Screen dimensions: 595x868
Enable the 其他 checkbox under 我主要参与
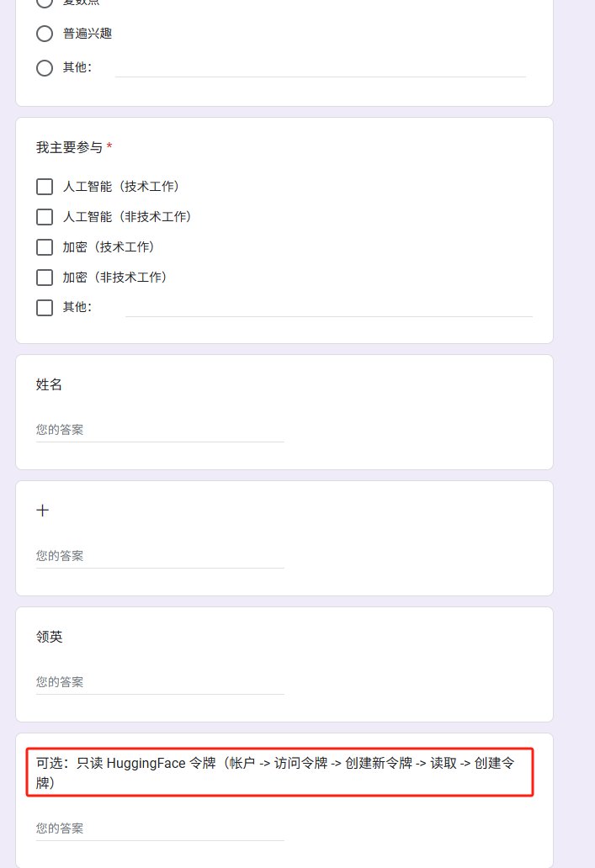(x=45, y=308)
